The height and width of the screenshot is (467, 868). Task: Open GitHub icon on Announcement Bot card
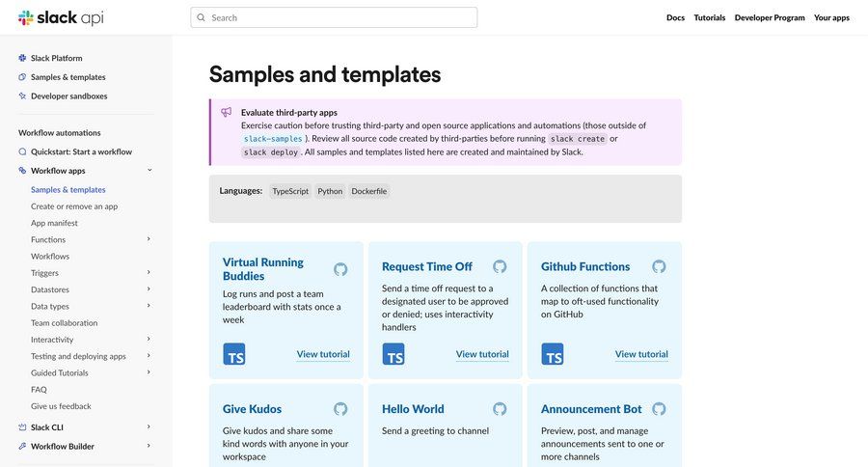[659, 409]
